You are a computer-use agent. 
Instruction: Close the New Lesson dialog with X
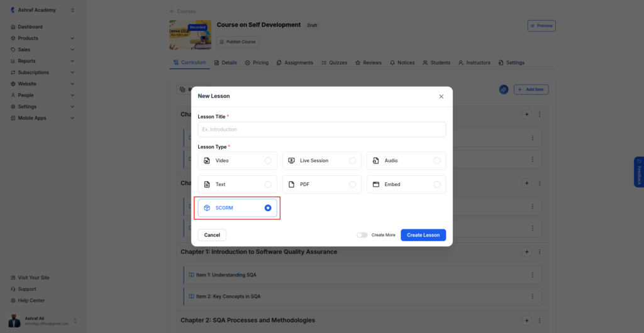tap(441, 96)
